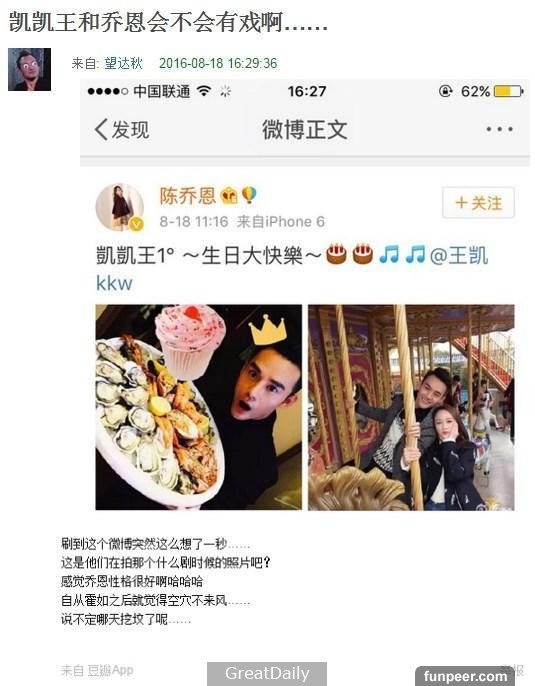The height and width of the screenshot is (686, 535).
Task: Click the +关注 follow button
Action: coord(478,203)
